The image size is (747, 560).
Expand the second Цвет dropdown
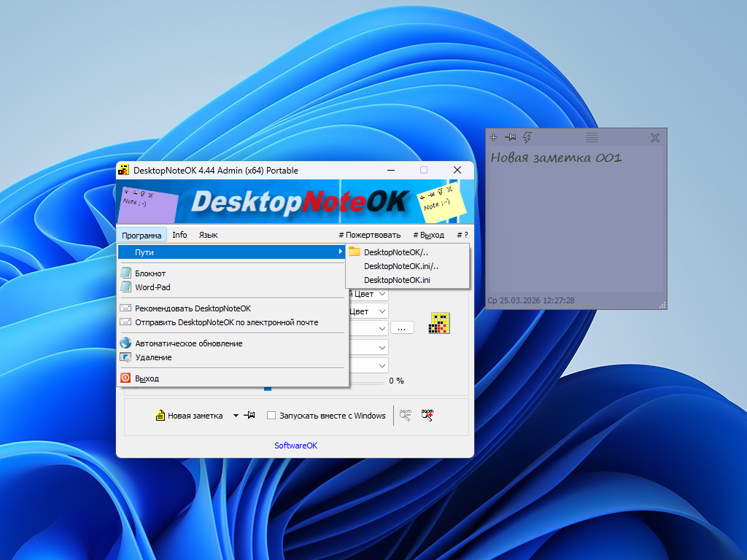(x=382, y=311)
